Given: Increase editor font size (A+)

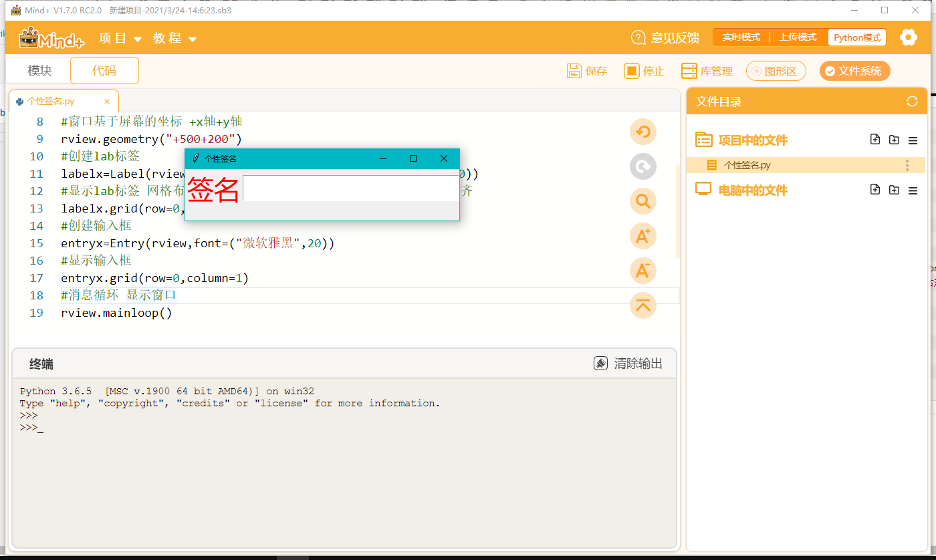Looking at the screenshot, I should tap(643, 236).
